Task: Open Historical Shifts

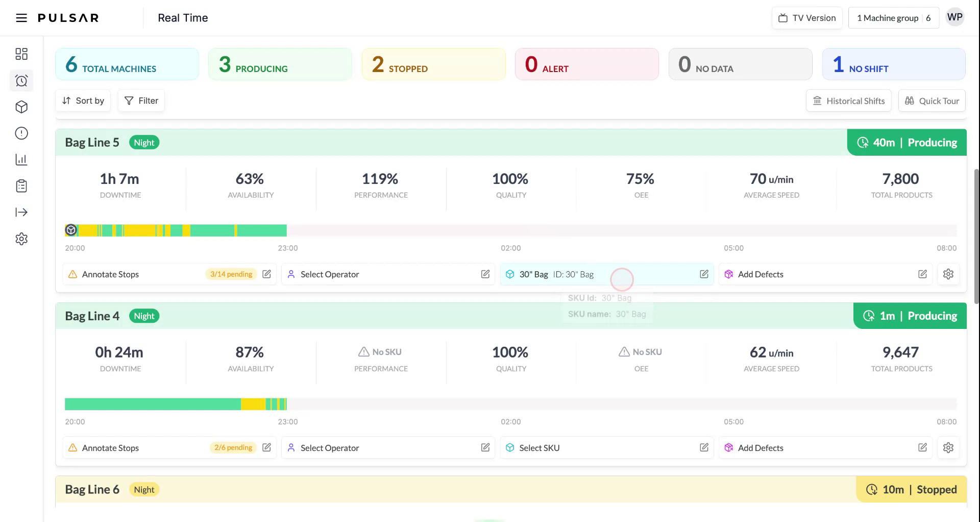Action: point(848,101)
